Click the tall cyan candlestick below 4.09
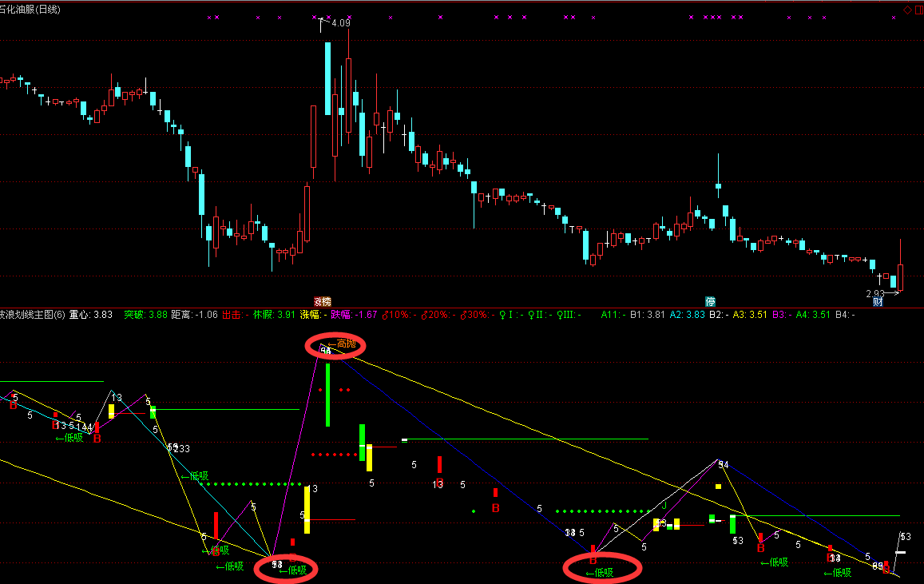This screenshot has height=584, width=924. click(x=328, y=78)
